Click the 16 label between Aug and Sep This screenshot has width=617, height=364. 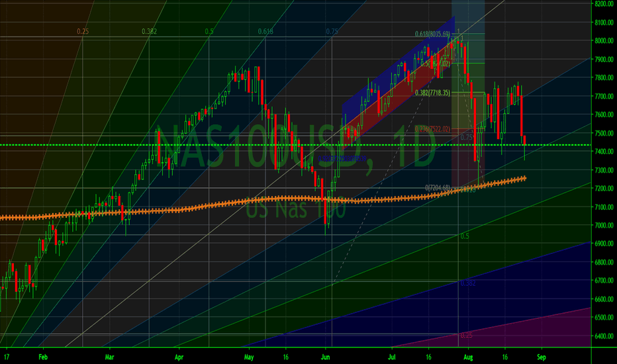(x=505, y=357)
